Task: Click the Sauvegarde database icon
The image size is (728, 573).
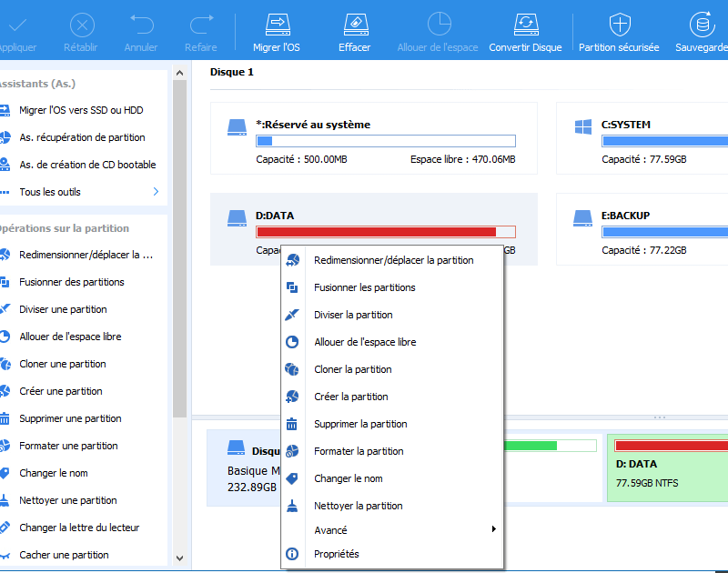Action: tap(702, 25)
